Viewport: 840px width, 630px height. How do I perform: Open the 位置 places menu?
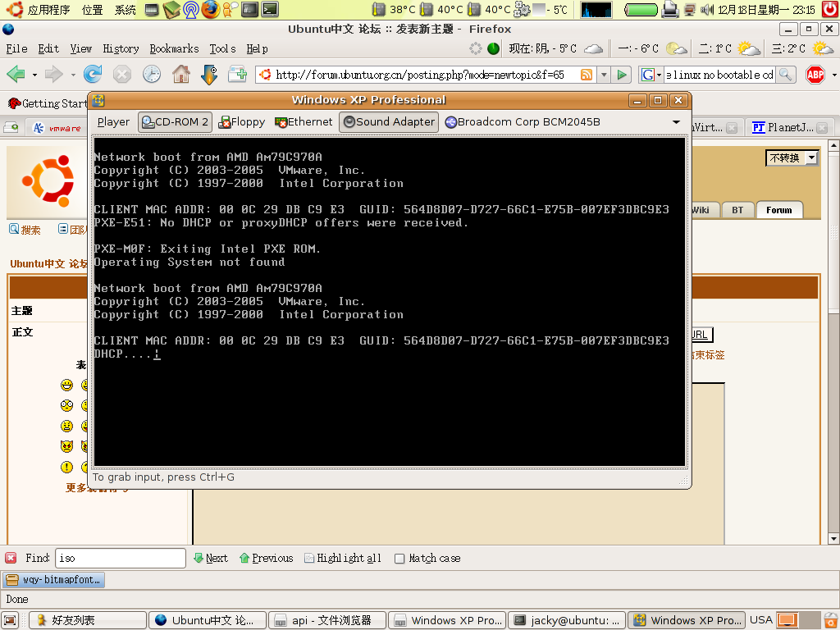click(92, 10)
